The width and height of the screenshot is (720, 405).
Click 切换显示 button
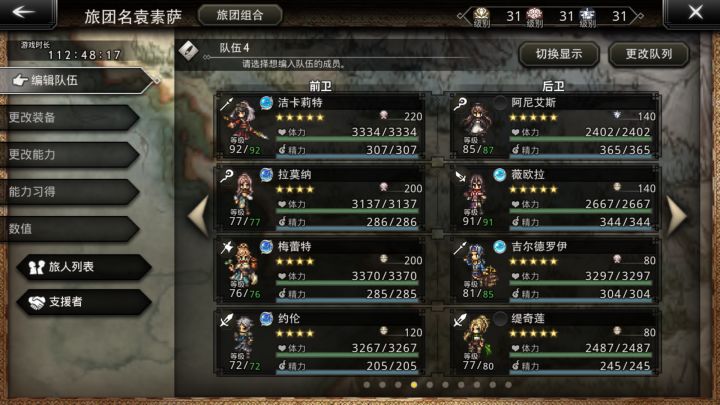(x=559, y=54)
